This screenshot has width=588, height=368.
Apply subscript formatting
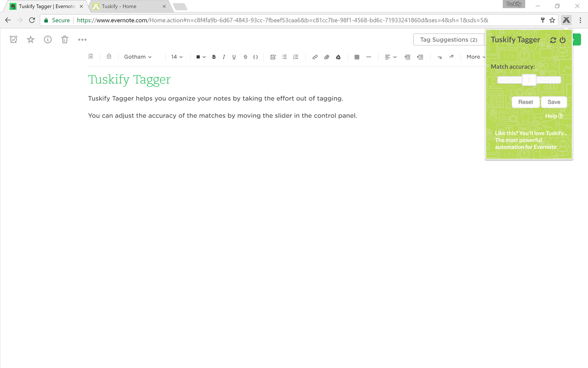(440, 57)
